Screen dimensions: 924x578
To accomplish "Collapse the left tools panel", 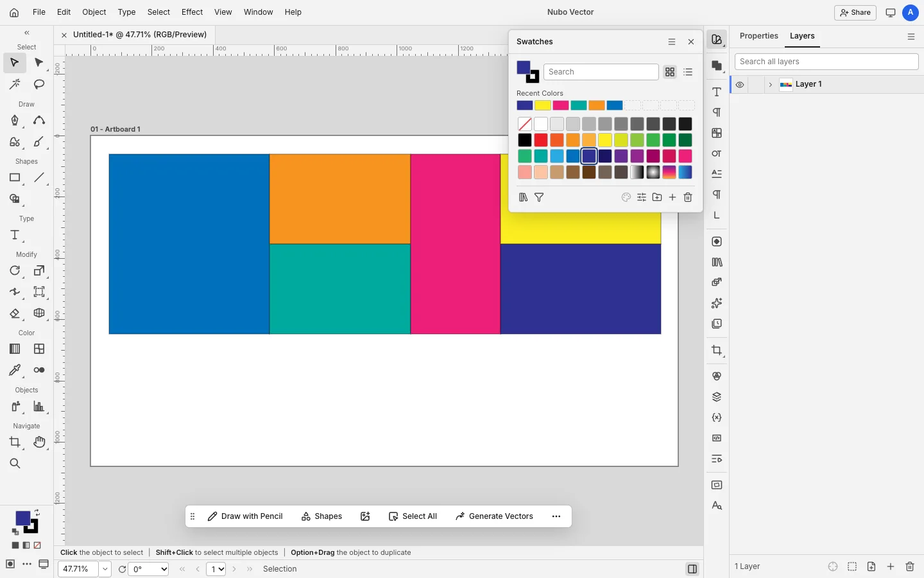I will (x=27, y=33).
